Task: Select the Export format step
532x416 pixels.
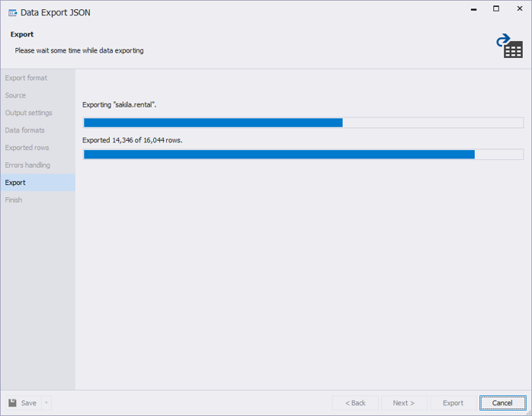Action: pos(26,78)
